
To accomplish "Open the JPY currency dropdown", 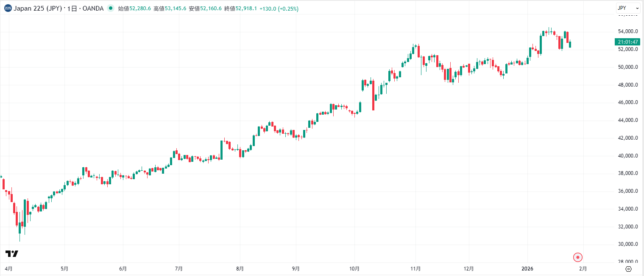I will pyautogui.click(x=627, y=8).
